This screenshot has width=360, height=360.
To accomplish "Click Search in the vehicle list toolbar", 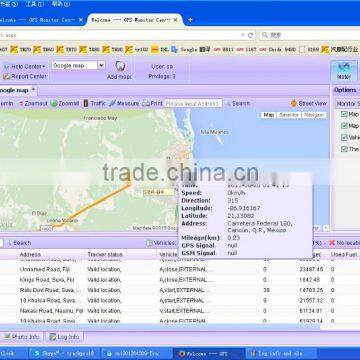I will [19, 243].
